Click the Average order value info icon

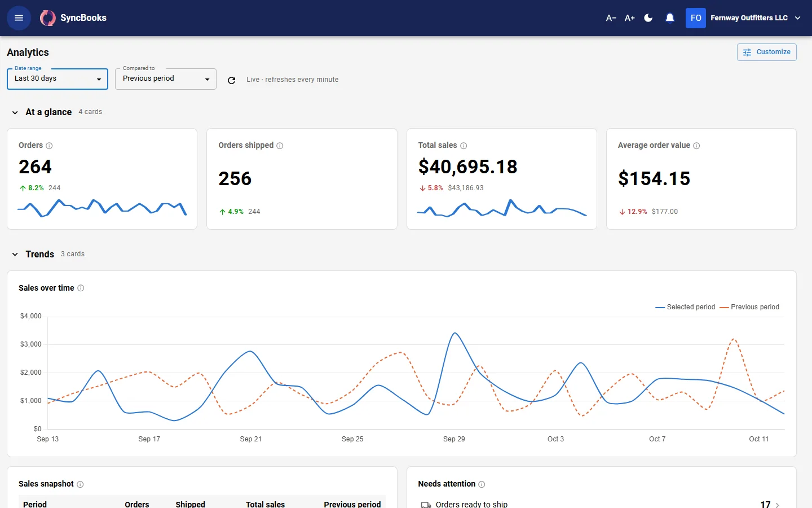[x=696, y=146]
